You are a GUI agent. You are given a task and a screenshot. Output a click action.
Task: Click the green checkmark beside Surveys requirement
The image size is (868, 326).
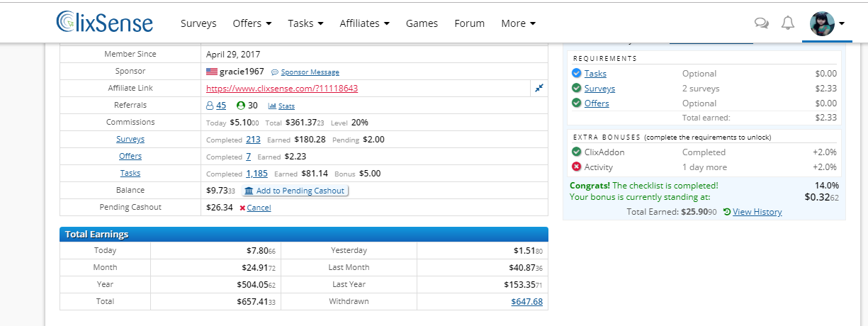576,89
